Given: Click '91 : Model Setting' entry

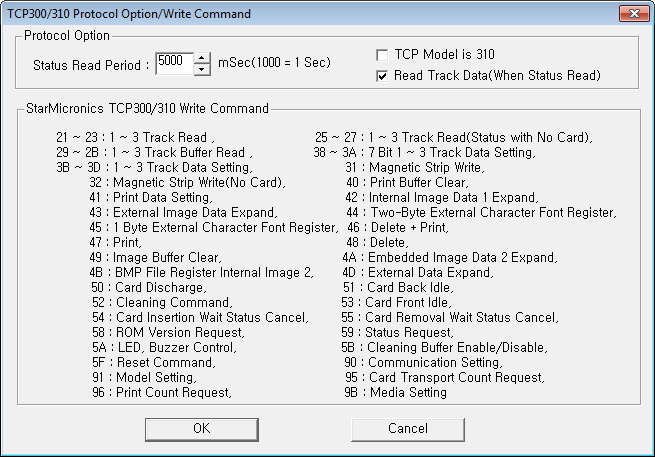Looking at the screenshot, I should (x=144, y=378).
